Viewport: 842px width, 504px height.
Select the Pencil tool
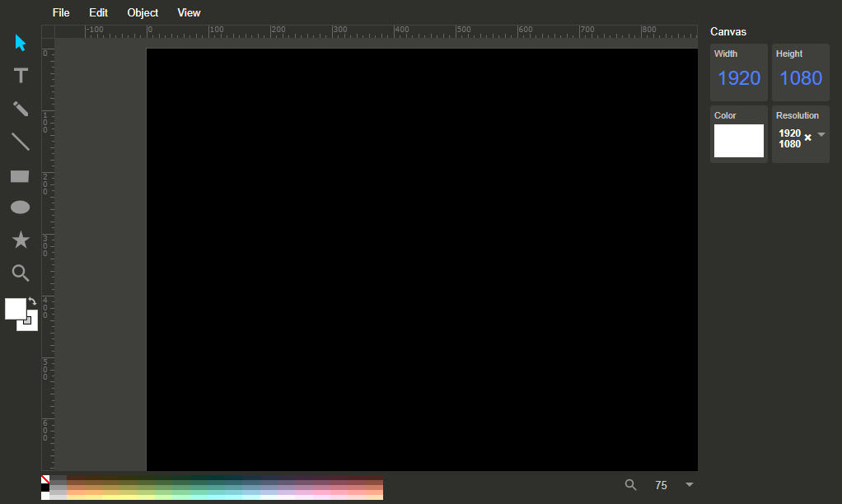click(x=21, y=109)
